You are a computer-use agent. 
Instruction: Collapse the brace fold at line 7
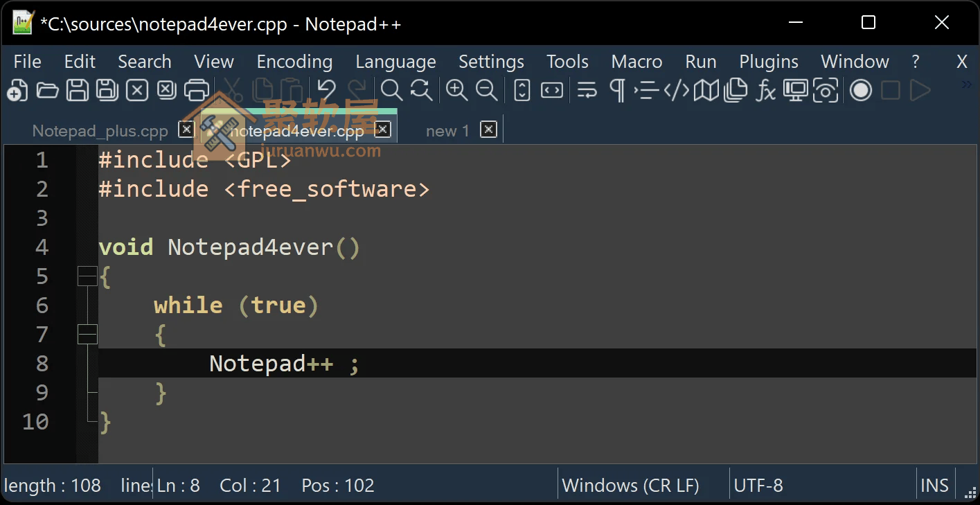[x=87, y=334]
